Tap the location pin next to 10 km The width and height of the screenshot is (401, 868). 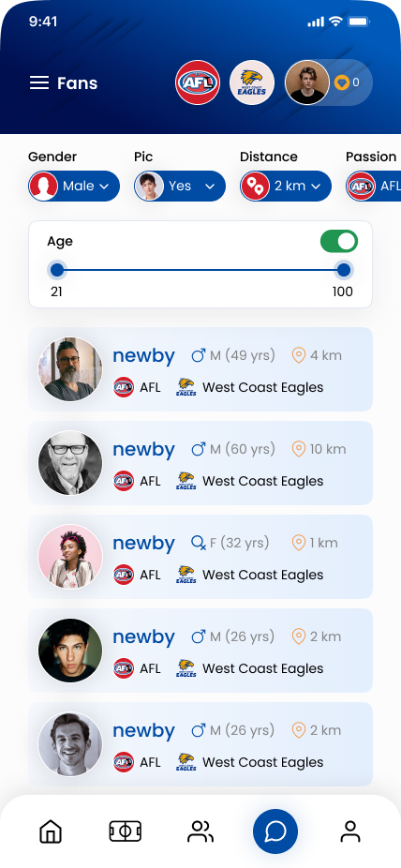(x=299, y=449)
